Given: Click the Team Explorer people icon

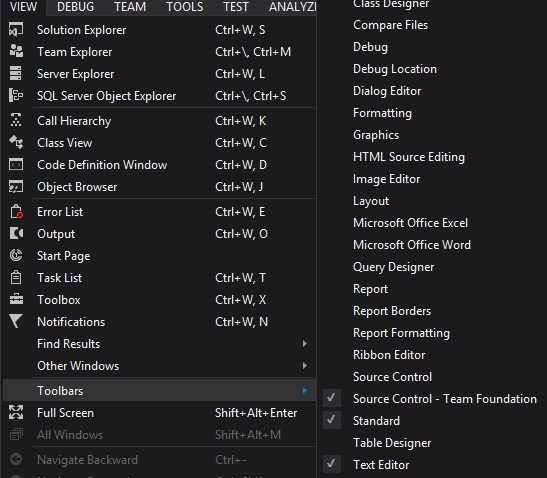Looking at the screenshot, I should 16,52.
